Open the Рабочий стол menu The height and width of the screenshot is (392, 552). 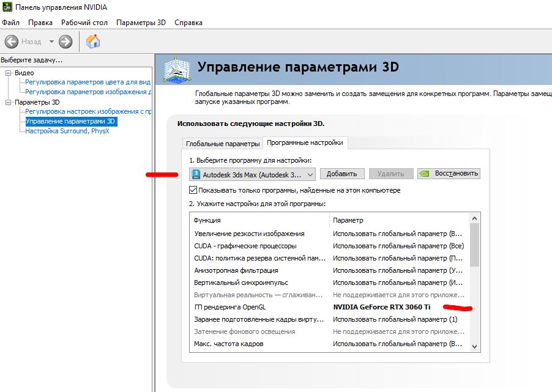coord(84,23)
